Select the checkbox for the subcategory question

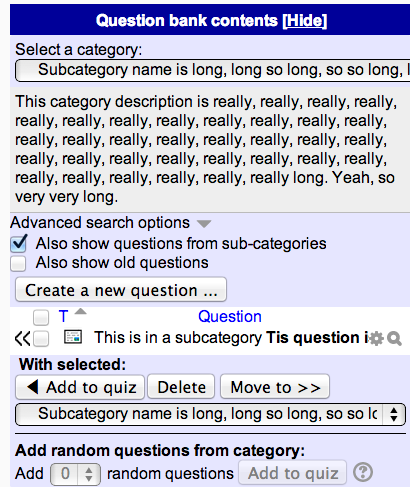pos(41,339)
